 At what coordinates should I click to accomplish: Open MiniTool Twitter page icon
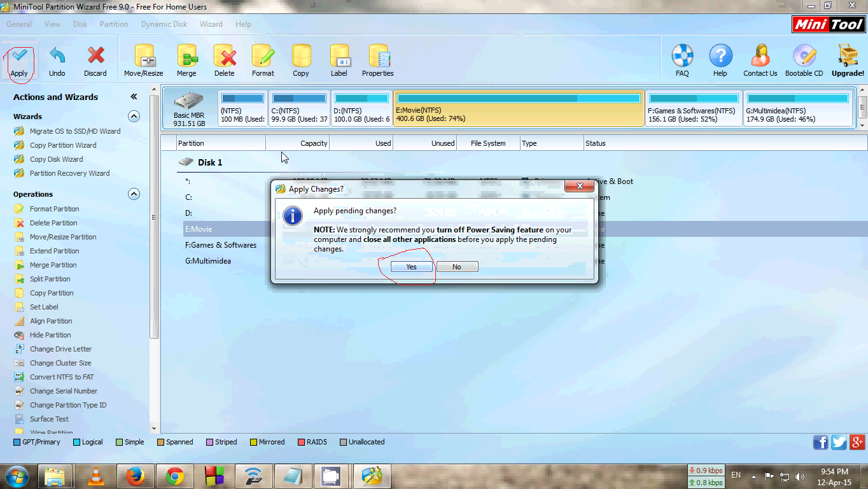(x=839, y=442)
